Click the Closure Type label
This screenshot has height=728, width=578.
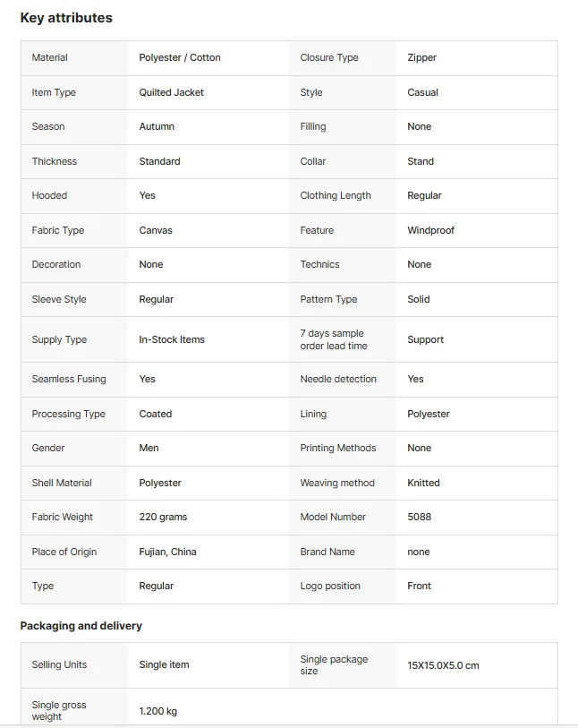(x=329, y=57)
